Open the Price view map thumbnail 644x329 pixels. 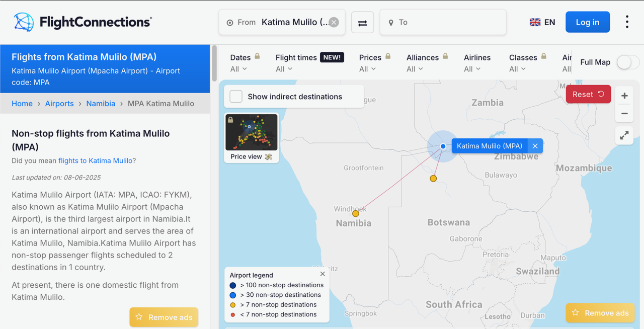(252, 137)
